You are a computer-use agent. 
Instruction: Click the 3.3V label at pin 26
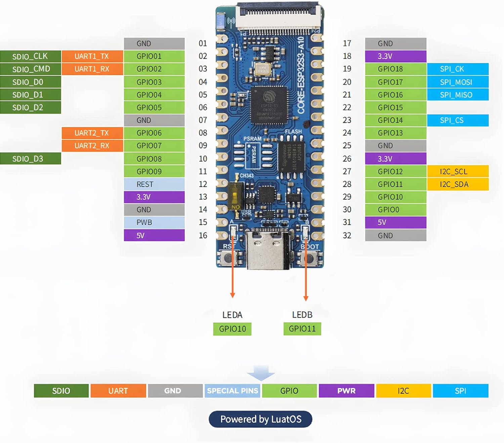click(x=396, y=158)
